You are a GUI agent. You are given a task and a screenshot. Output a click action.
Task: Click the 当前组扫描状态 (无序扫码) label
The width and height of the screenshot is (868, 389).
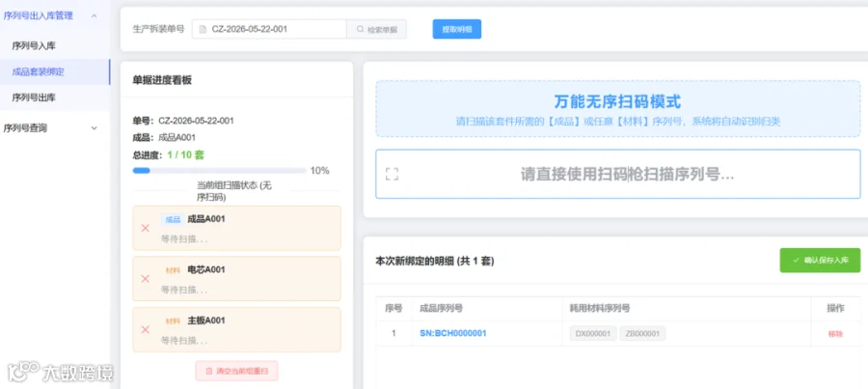click(x=234, y=191)
